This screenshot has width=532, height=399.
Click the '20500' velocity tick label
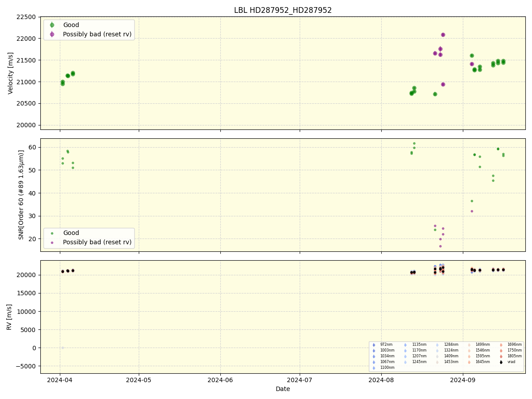pyautogui.click(x=26, y=104)
